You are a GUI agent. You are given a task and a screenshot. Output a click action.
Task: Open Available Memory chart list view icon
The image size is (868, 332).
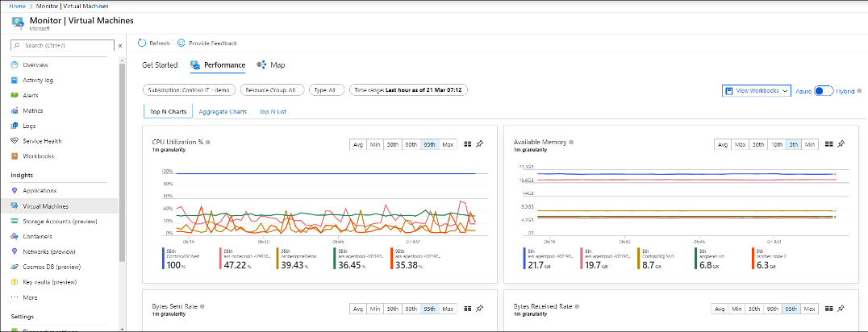[828, 144]
